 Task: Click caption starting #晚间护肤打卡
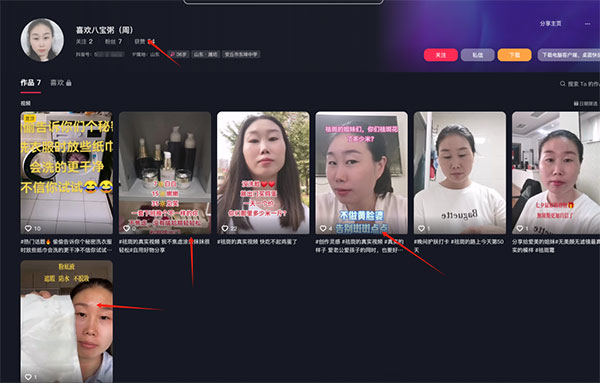point(459,246)
